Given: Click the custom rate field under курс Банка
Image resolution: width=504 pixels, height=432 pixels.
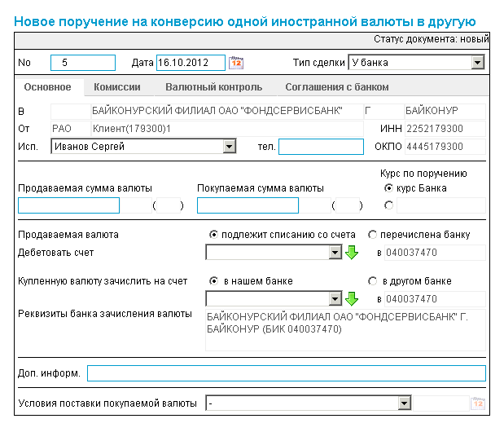Looking at the screenshot, I should tap(441, 205).
